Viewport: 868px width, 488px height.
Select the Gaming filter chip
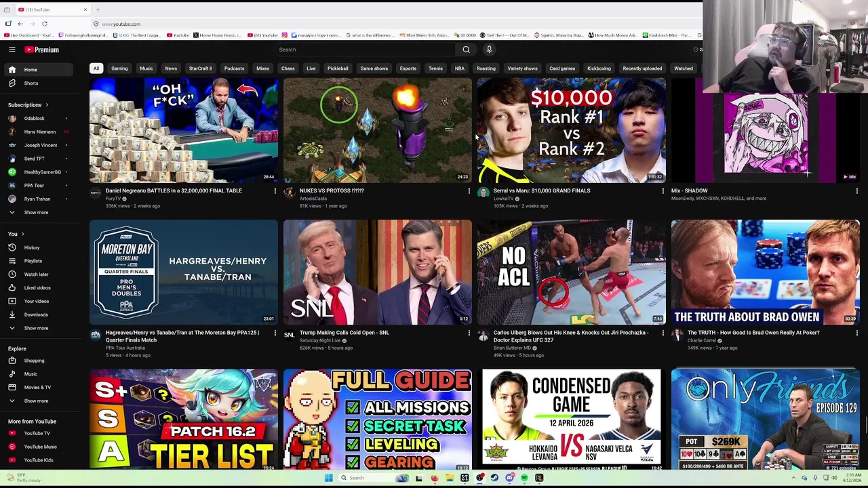119,68
